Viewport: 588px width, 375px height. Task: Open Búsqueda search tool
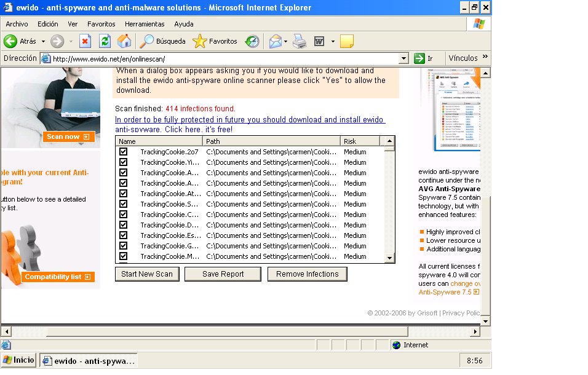[x=162, y=41]
